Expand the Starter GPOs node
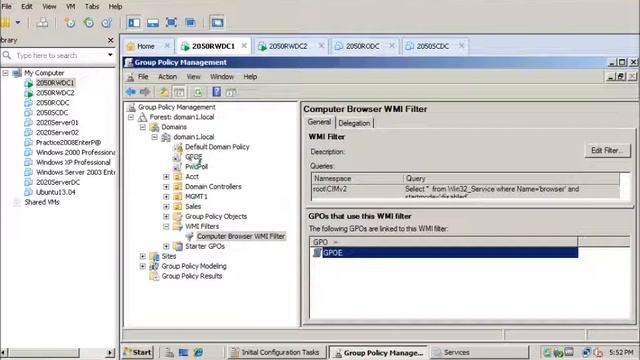 tap(166, 246)
